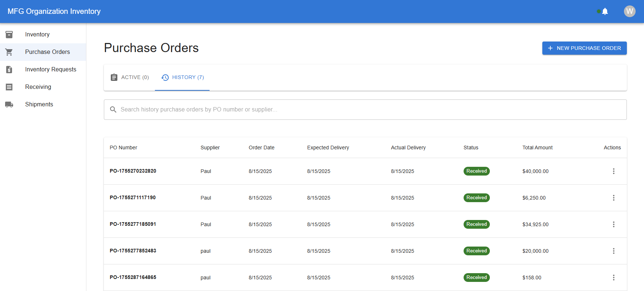The height and width of the screenshot is (291, 644).
Task: Show row actions for PO-1755287164865
Action: point(613,278)
